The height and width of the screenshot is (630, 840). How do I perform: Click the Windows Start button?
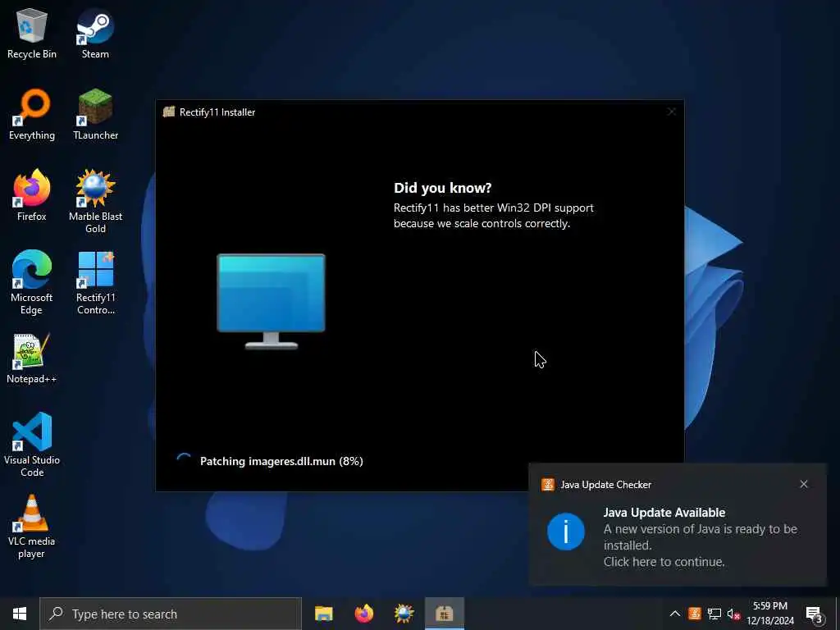[x=20, y=614]
